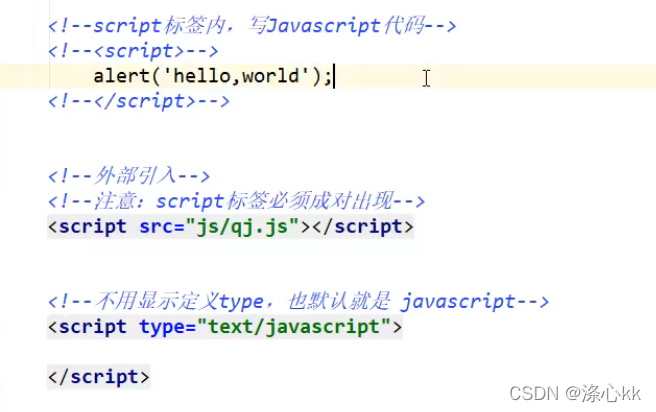
Task: Click the script src="js/qj.js" line
Action: [x=231, y=227]
